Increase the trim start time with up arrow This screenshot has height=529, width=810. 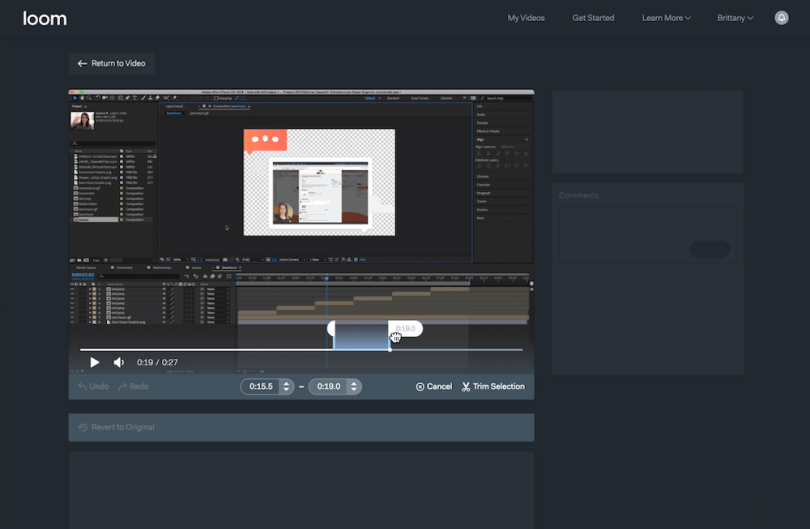[286, 383]
